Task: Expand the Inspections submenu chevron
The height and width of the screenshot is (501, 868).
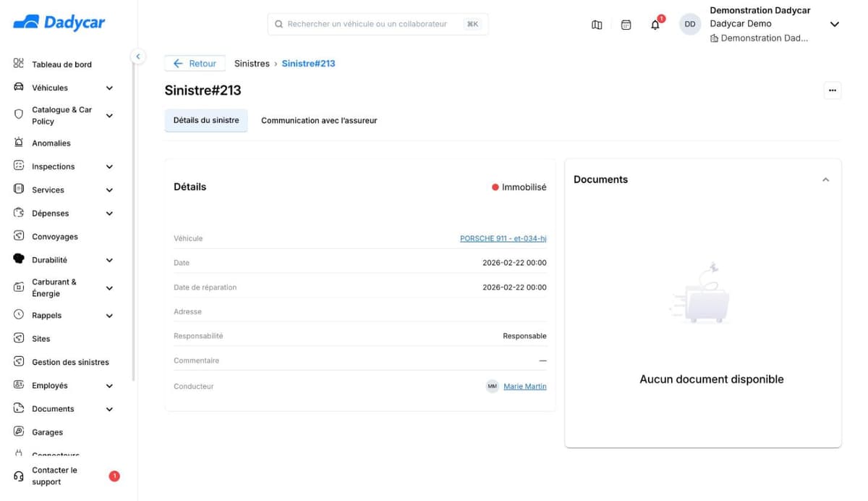Action: point(109,167)
